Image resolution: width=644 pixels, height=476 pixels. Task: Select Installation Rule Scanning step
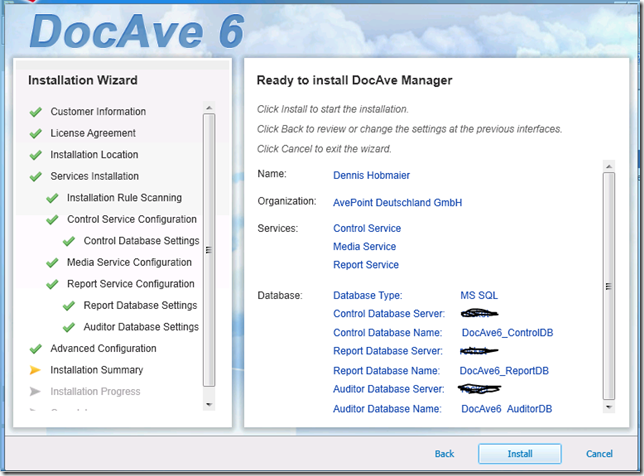pyautogui.click(x=124, y=198)
